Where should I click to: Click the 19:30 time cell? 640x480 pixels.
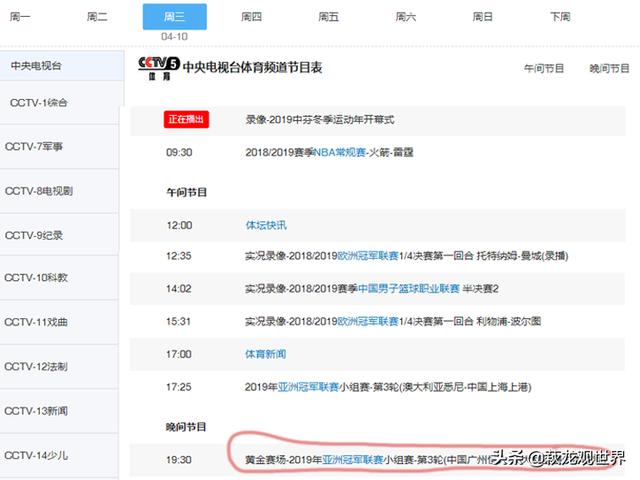pyautogui.click(x=179, y=460)
